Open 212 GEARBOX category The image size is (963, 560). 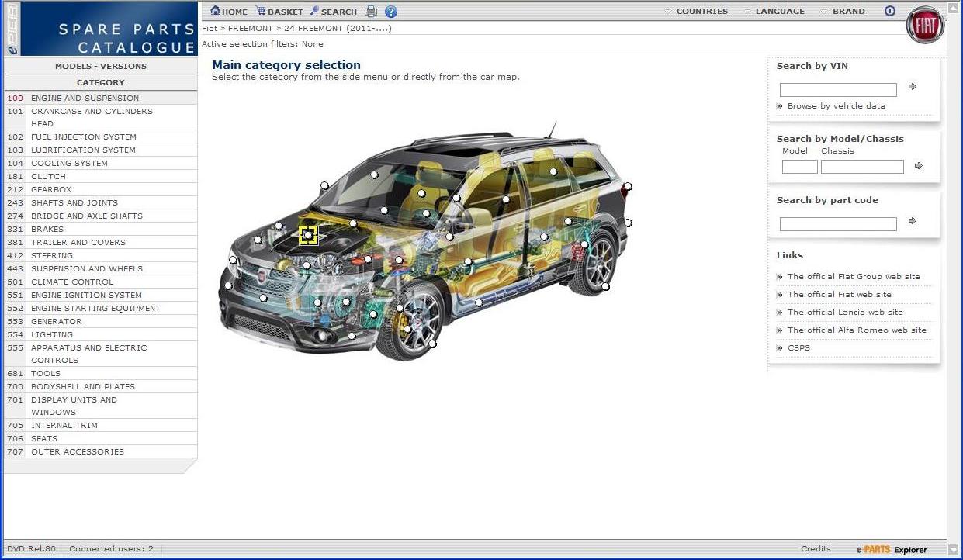pyautogui.click(x=101, y=190)
